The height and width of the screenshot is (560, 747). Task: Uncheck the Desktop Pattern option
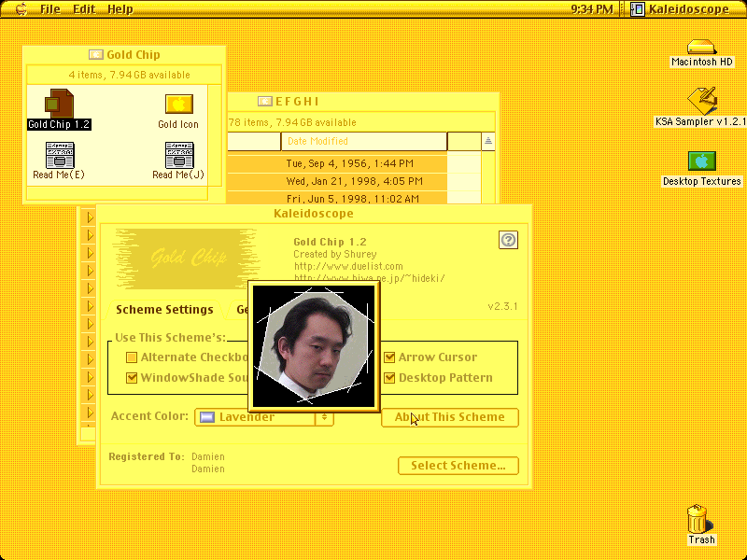coord(389,378)
